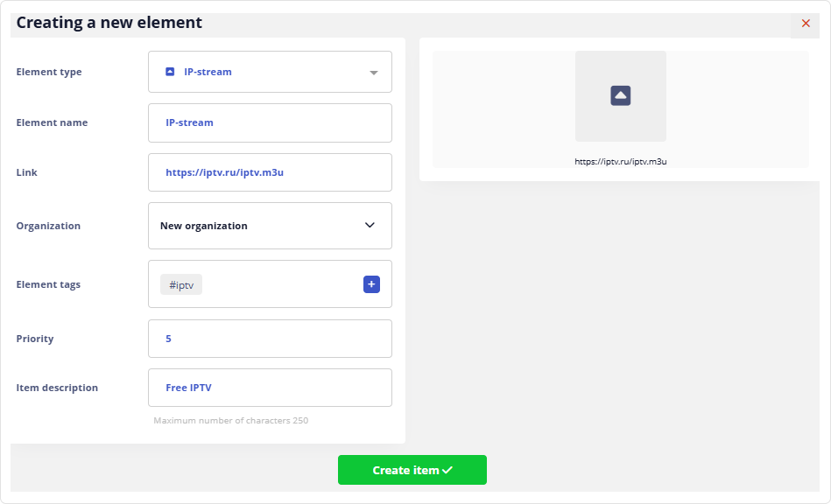Add a tag with the plus icon

click(x=371, y=284)
